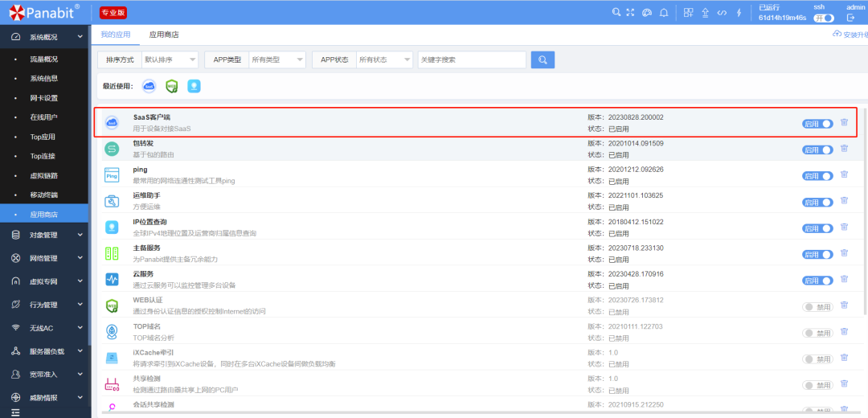
Task: Open 移动终端 in sidebar
Action: pyautogui.click(x=44, y=195)
